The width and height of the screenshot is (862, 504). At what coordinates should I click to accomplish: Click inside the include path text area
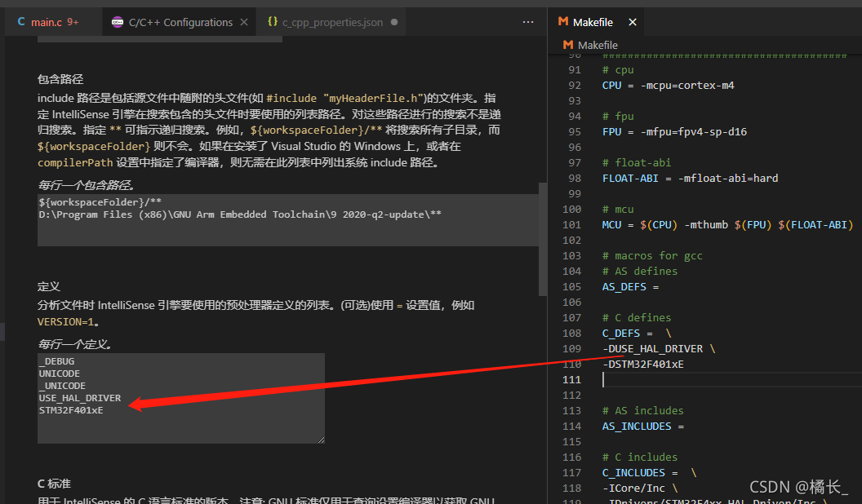point(287,220)
